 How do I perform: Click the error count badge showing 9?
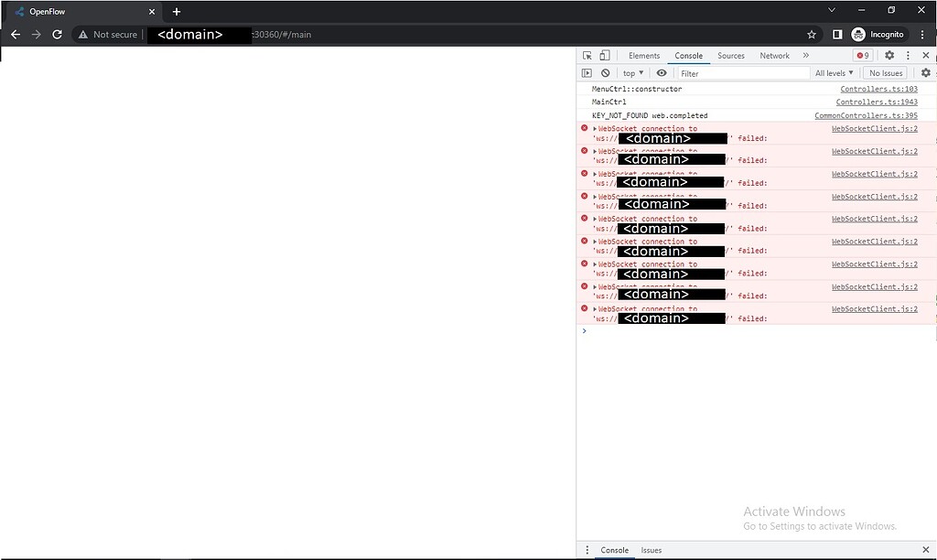(861, 55)
